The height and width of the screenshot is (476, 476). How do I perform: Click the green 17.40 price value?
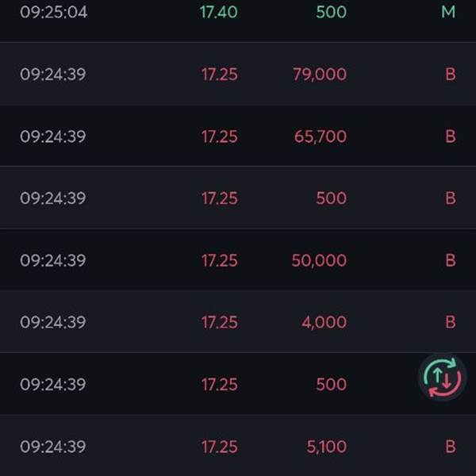point(219,12)
